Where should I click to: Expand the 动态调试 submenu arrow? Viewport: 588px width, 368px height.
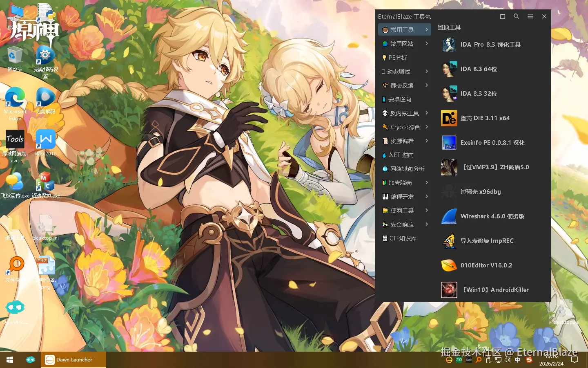427,71
